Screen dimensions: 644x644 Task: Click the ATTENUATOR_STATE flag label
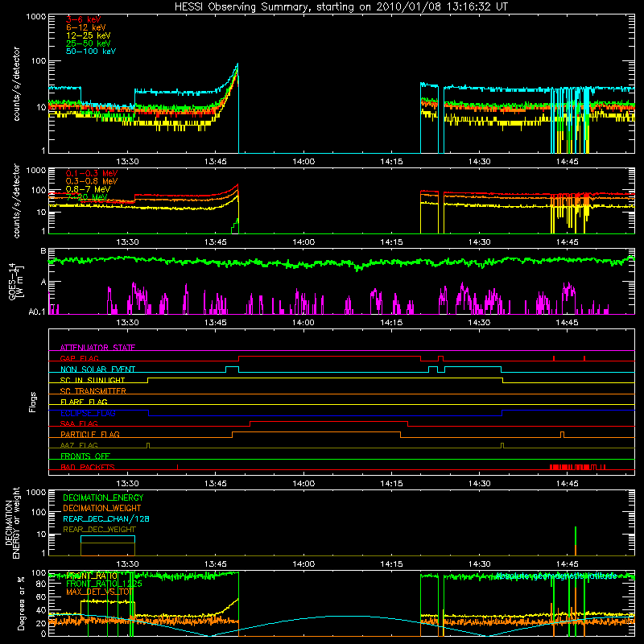click(97, 348)
